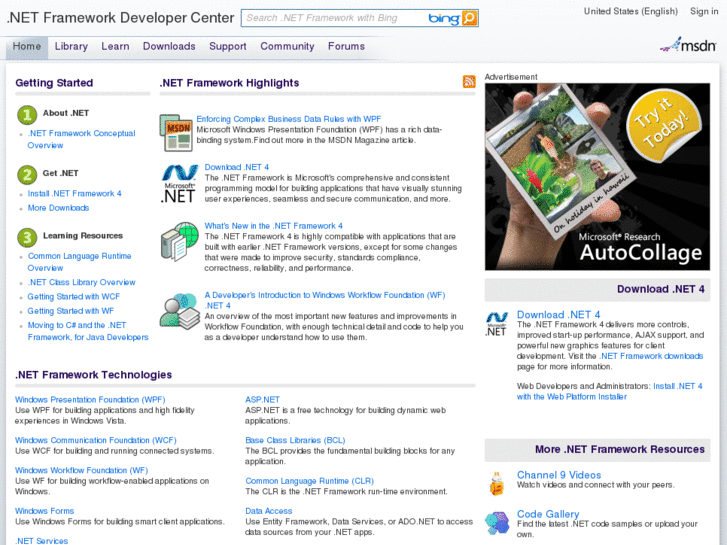Click the Bing search magnifier button
The image size is (727, 545).
pyautogui.click(x=469, y=18)
